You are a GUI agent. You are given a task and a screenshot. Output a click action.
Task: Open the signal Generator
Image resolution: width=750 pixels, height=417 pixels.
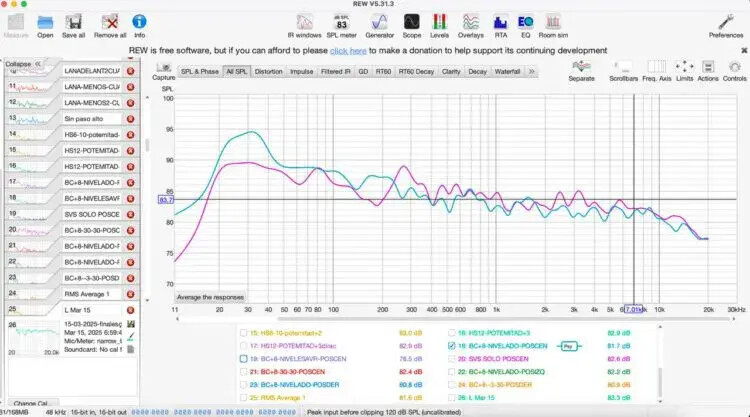(379, 26)
